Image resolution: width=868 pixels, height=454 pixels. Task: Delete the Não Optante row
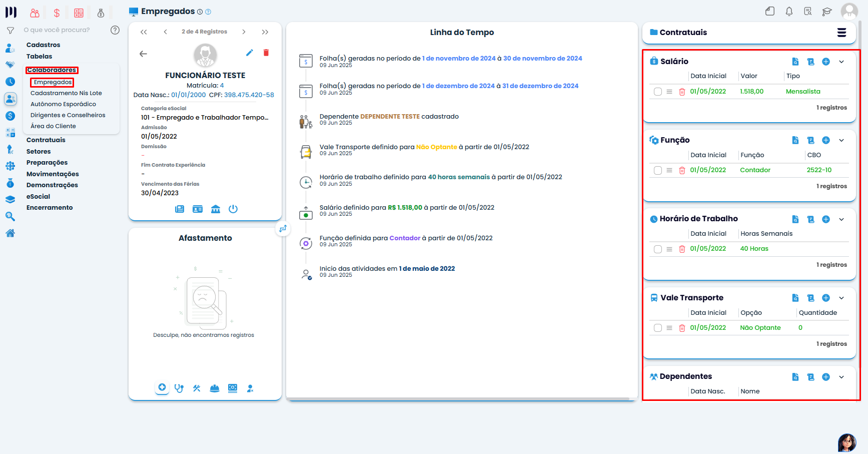(x=682, y=328)
